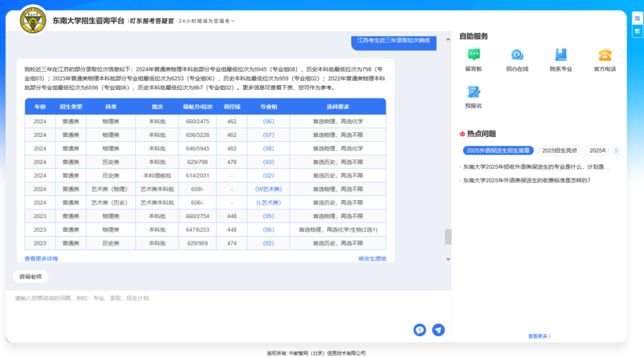Switch to simplified Chinese 简
Image resolution: width=644 pixels, height=357 pixels.
pos(637,18)
